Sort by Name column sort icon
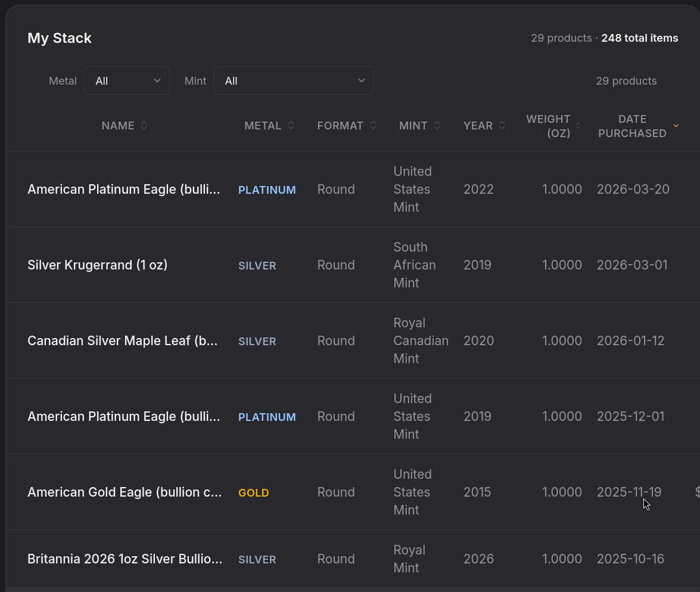 point(144,126)
